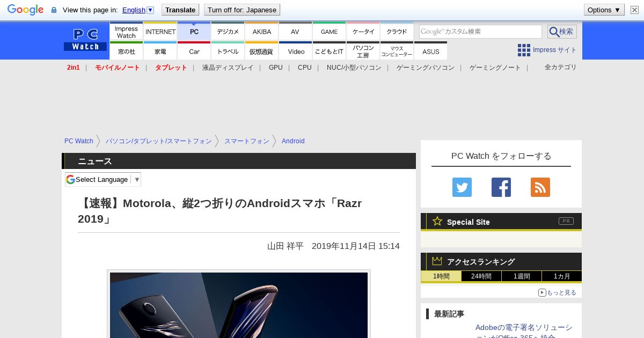Subscribe to the RSS feed icon
This screenshot has width=644, height=338.
pos(540,187)
